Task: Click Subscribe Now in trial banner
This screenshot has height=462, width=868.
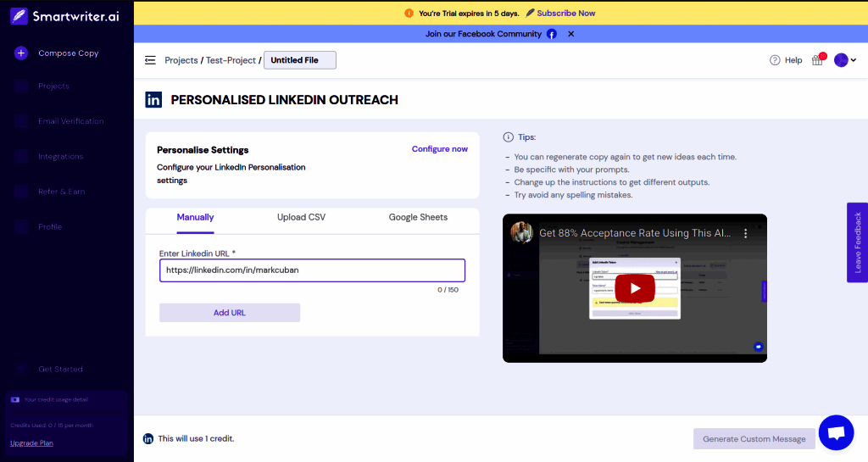Action: click(x=565, y=14)
